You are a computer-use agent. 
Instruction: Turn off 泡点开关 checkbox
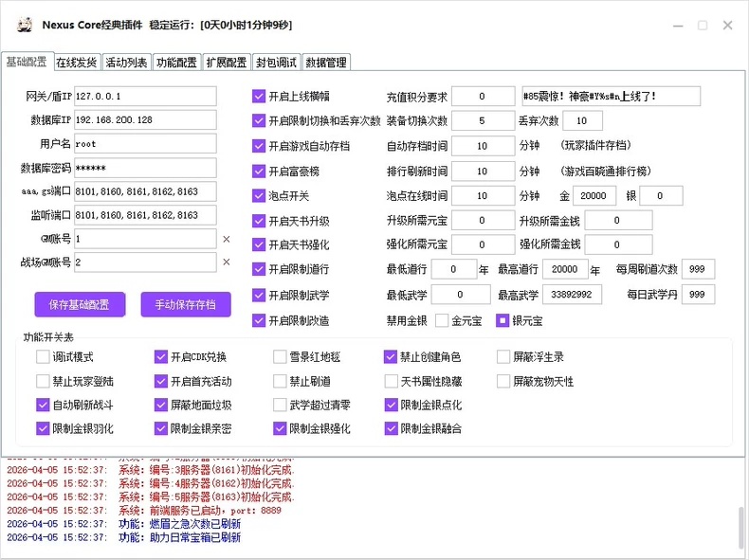coord(259,196)
